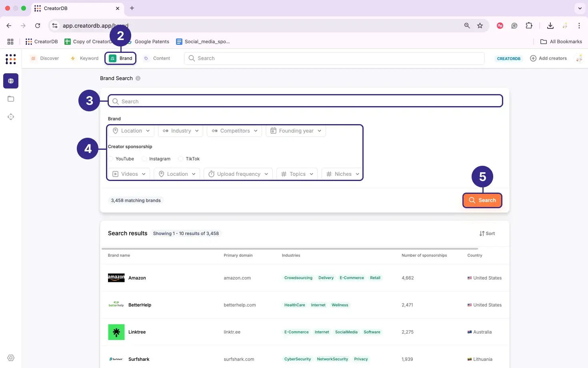The image size is (588, 368).
Task: Open the CreatorDB bookmark
Action: (42, 42)
